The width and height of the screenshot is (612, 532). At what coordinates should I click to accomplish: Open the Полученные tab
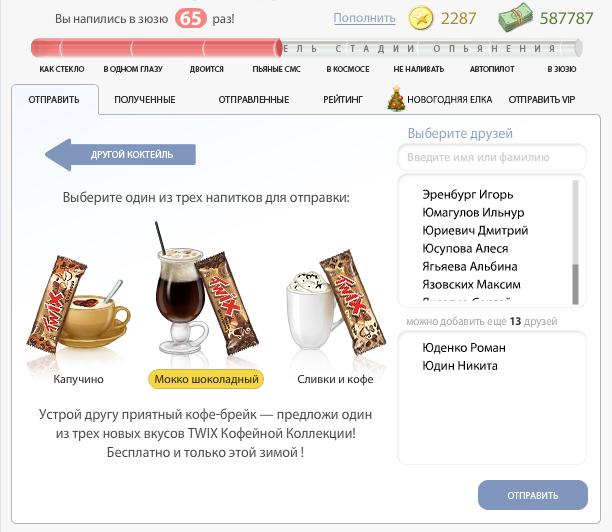point(145,100)
